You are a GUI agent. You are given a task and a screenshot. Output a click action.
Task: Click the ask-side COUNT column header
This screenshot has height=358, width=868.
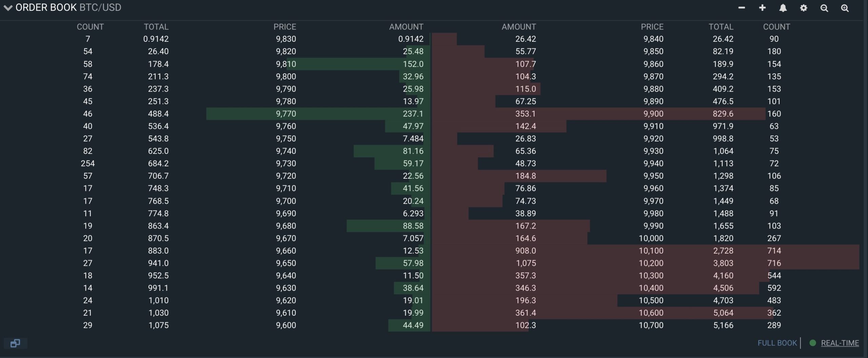(776, 27)
